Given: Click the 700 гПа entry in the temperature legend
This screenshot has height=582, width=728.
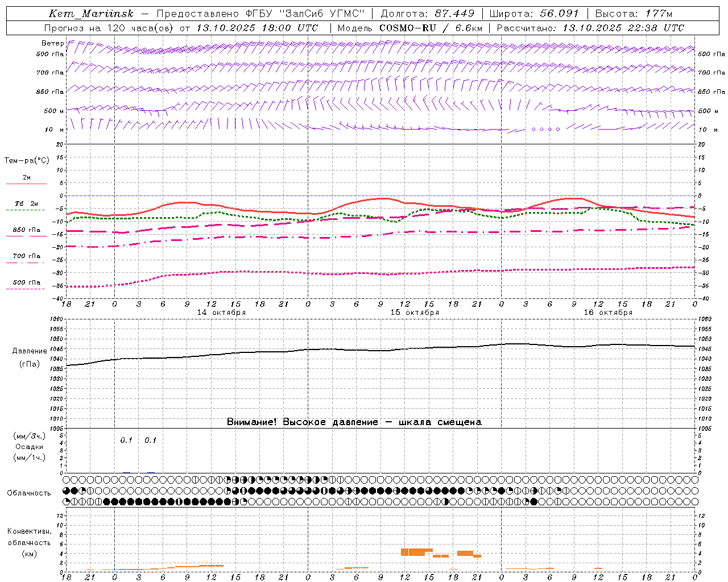Looking at the screenshot, I should coord(27,256).
